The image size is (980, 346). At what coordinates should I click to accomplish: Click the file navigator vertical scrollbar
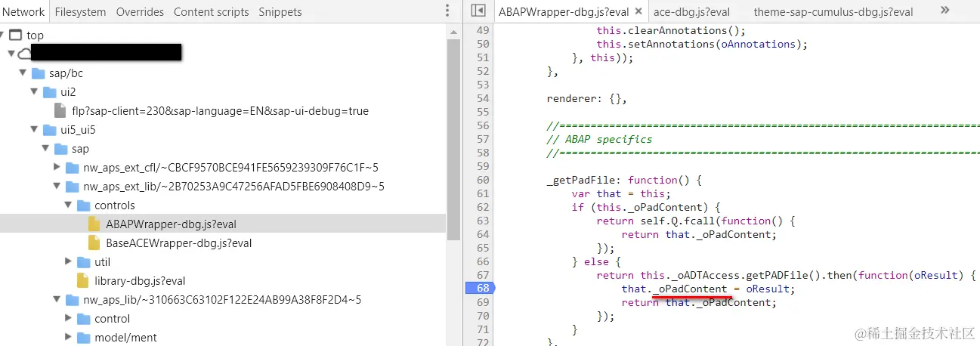(x=453, y=139)
